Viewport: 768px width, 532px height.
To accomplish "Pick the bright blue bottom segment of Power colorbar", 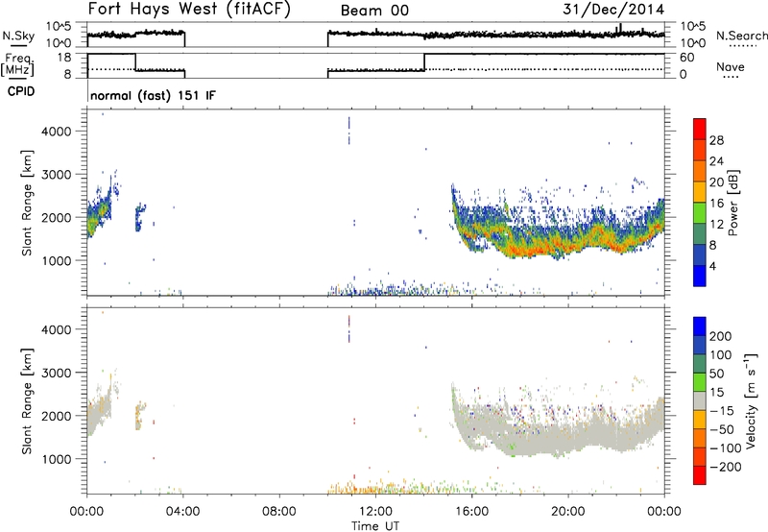I will (700, 276).
